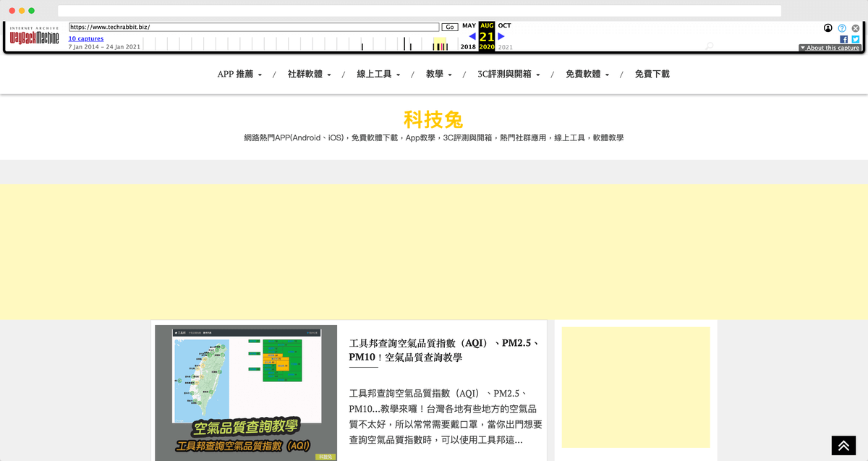The height and width of the screenshot is (461, 868).
Task: Share capture on Facebook
Action: tap(843, 40)
